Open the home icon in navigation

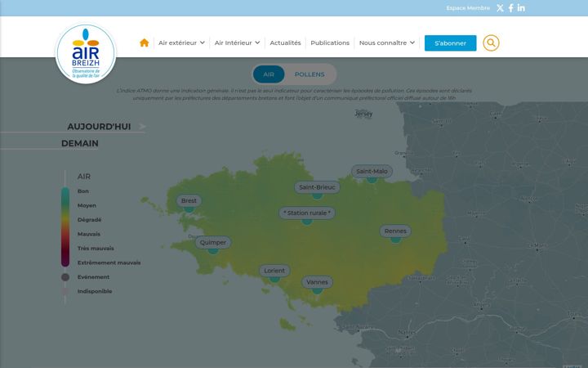[x=144, y=43]
